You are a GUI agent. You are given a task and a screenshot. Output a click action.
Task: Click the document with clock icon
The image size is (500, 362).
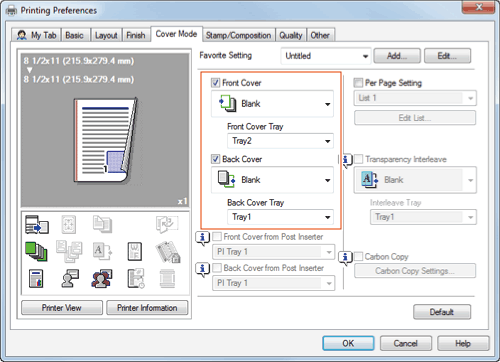click(136, 279)
